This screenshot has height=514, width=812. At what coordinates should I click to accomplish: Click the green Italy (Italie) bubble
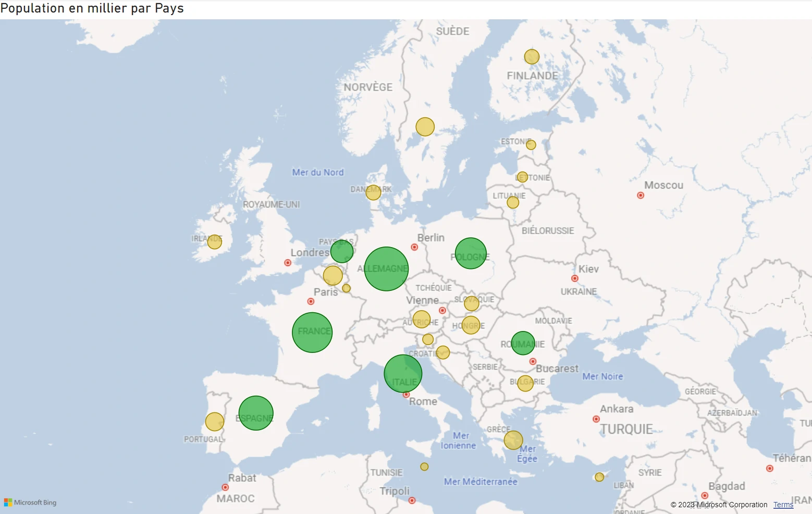(403, 374)
